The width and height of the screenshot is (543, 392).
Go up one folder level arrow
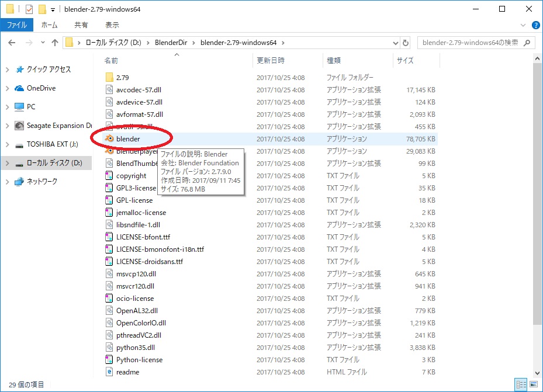55,43
